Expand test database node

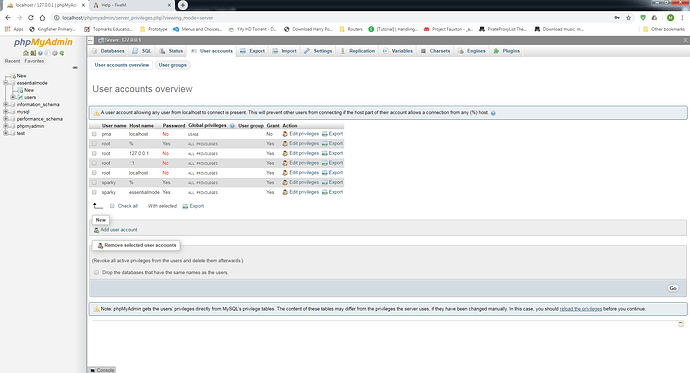click(x=6, y=133)
